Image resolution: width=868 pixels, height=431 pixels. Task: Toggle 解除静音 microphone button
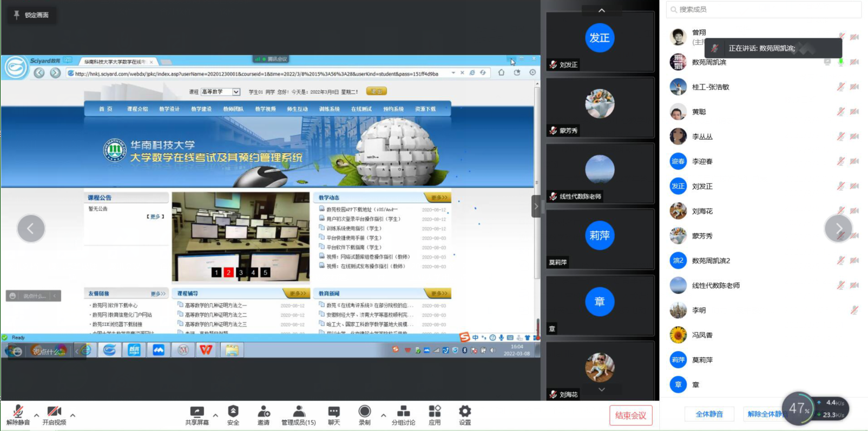pos(18,415)
